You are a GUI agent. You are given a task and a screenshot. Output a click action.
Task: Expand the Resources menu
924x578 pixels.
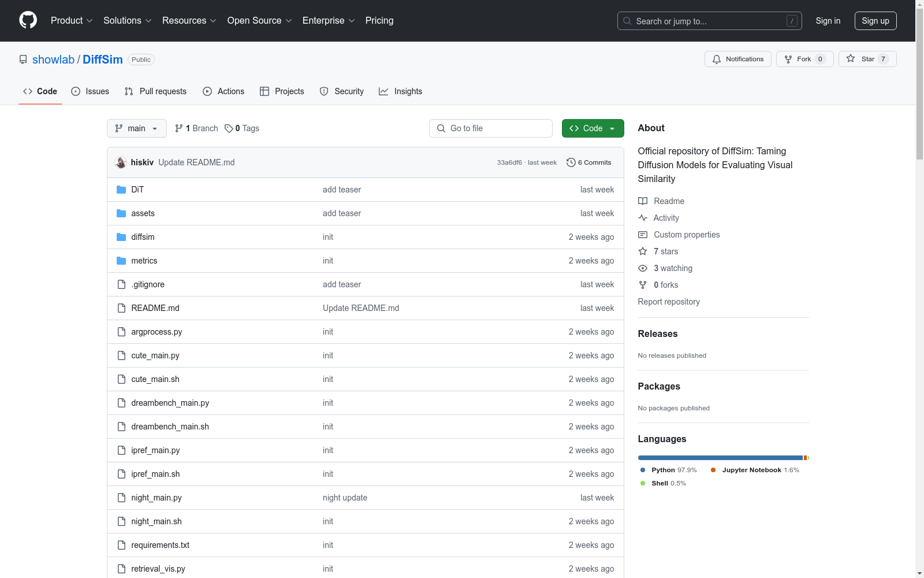[189, 20]
